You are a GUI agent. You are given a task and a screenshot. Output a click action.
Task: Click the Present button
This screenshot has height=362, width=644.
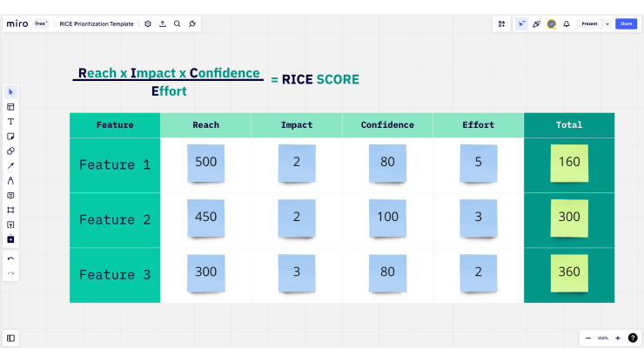(589, 23)
